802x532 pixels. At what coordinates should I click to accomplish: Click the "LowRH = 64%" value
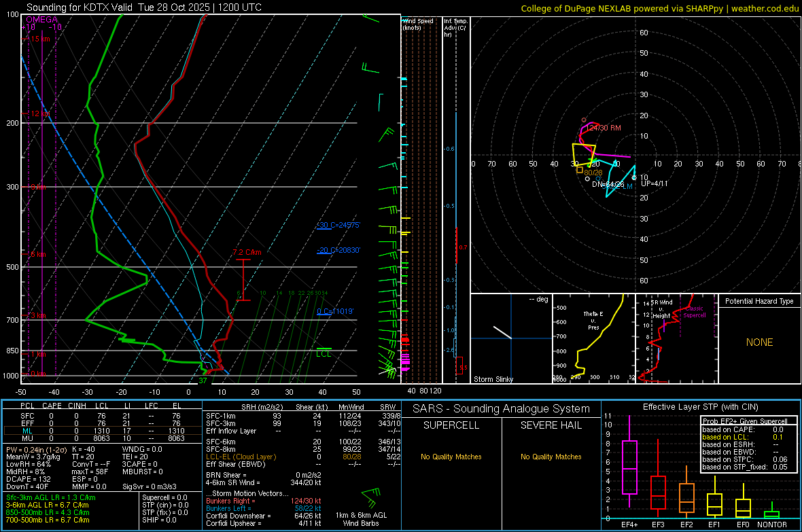pyautogui.click(x=28, y=464)
